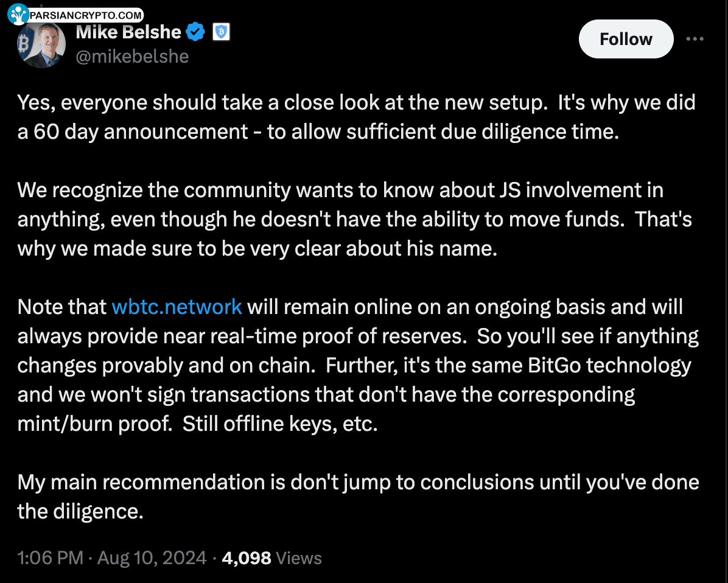Click the paragraph starting "We recognize the community"
Screen dimensions: 728x583
coord(354,219)
